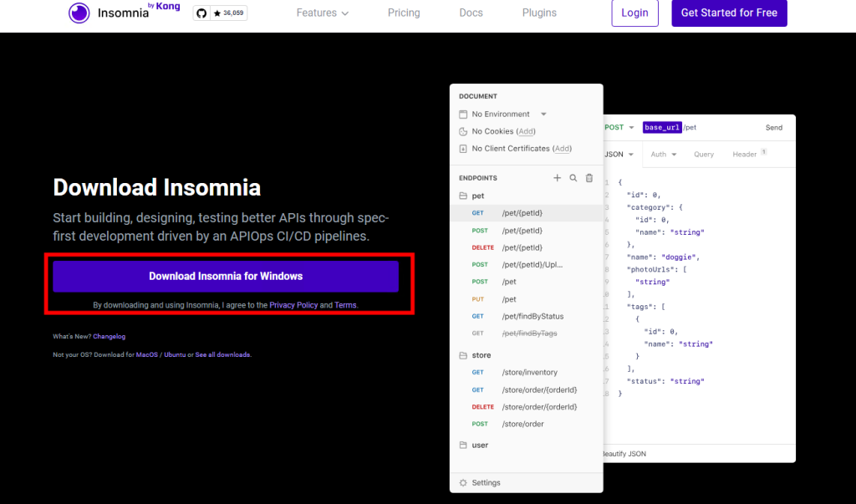Select the deprecated GET /pet/findByTags endpoint
The image size is (856, 504).
(527, 333)
